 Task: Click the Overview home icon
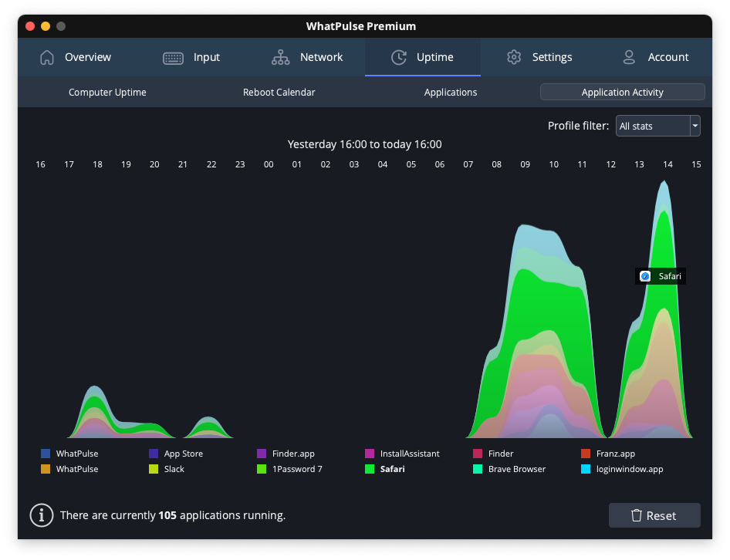[x=47, y=57]
